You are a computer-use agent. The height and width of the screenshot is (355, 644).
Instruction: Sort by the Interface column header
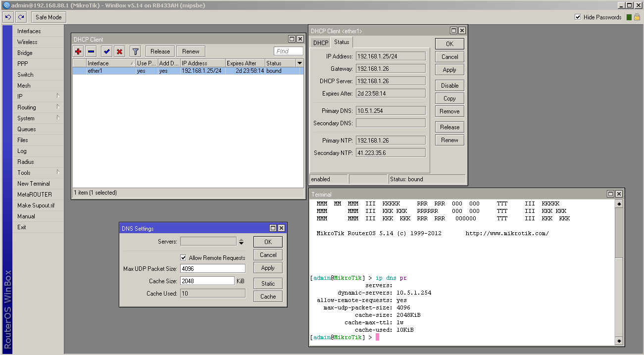coord(111,63)
